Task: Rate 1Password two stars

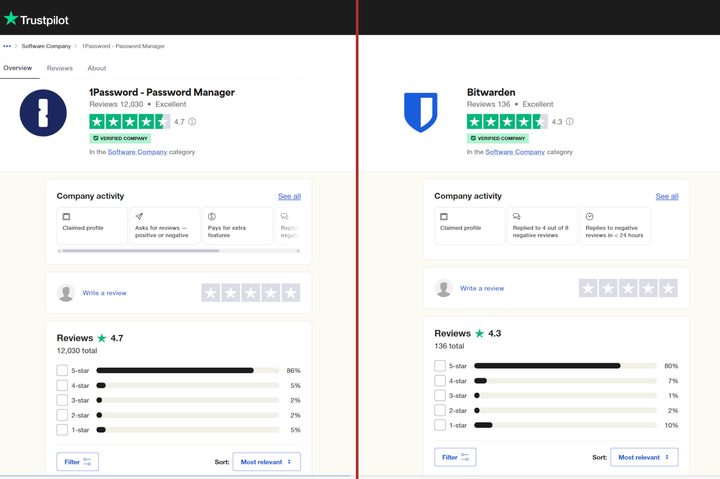Action: tap(231, 293)
